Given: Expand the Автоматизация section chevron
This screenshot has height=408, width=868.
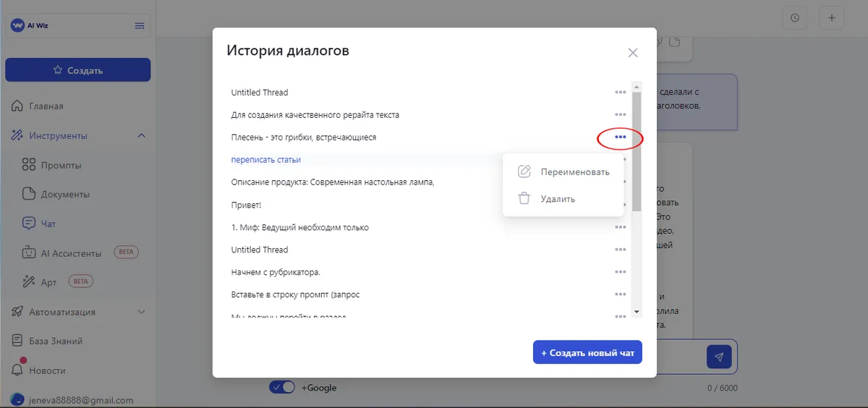Looking at the screenshot, I should (141, 312).
